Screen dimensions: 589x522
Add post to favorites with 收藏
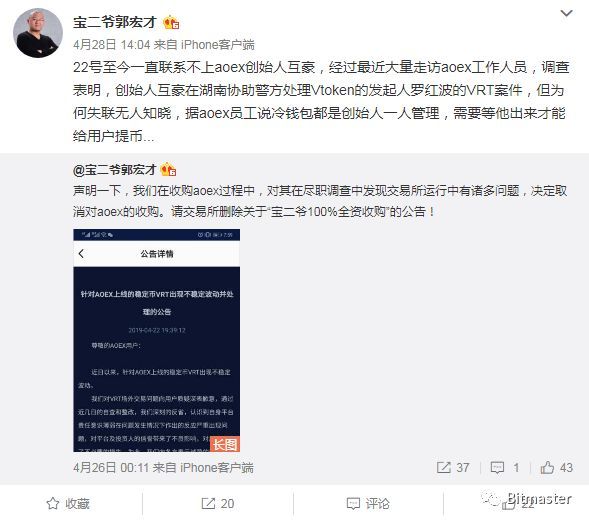click(68, 504)
